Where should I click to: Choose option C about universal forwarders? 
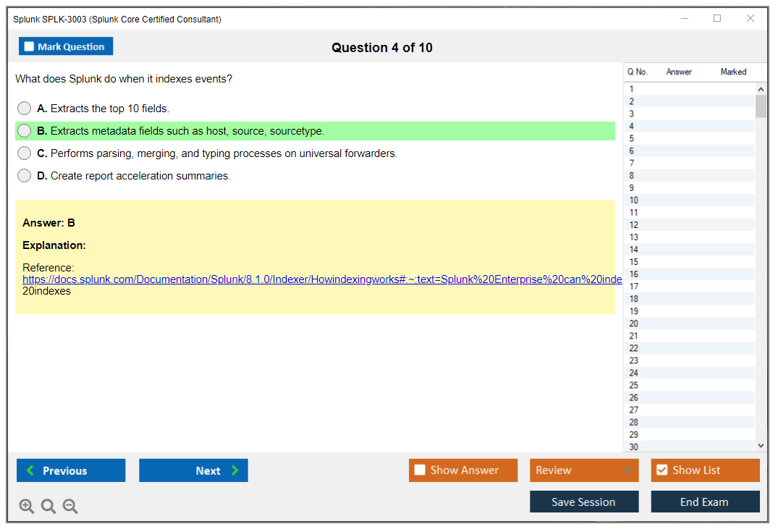pyautogui.click(x=25, y=153)
